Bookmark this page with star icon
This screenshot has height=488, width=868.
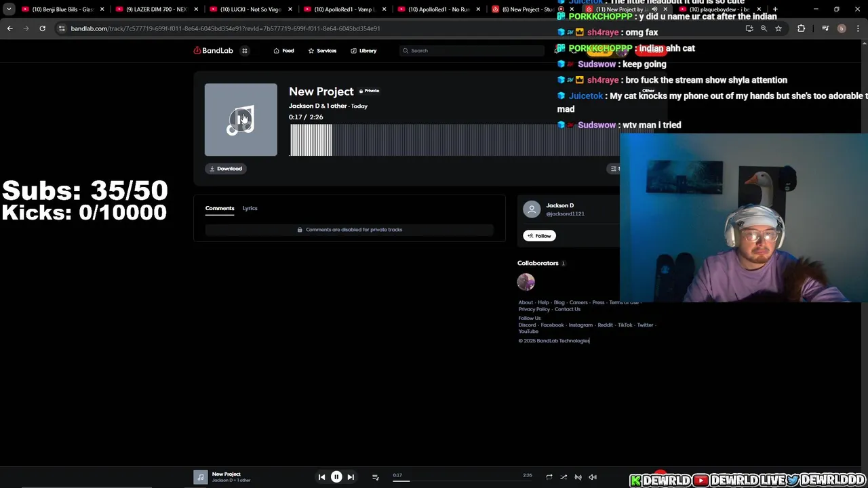(778, 28)
